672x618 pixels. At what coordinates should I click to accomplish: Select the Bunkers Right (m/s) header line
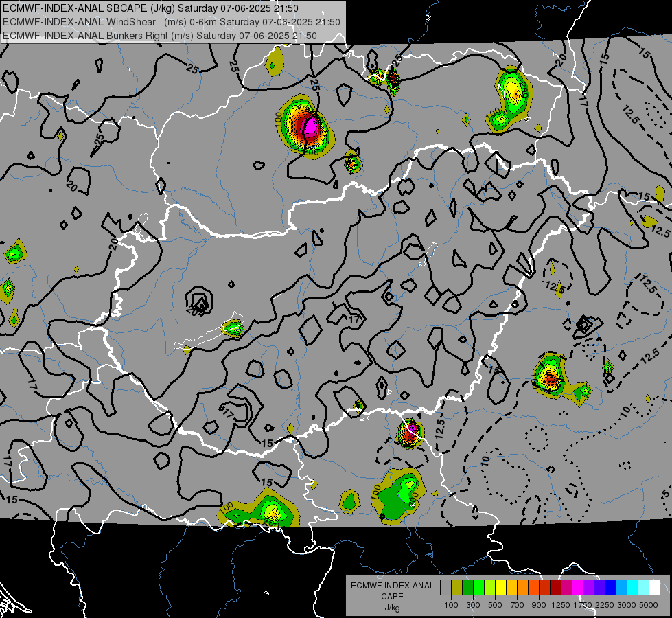[160, 36]
